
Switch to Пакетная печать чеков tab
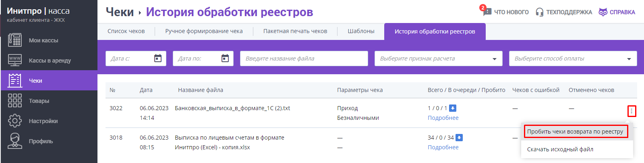tap(295, 31)
